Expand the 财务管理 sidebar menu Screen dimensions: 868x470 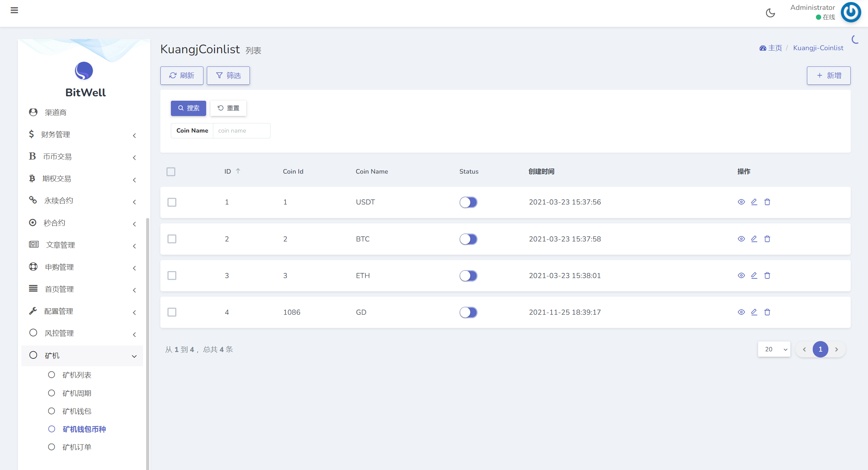81,135
